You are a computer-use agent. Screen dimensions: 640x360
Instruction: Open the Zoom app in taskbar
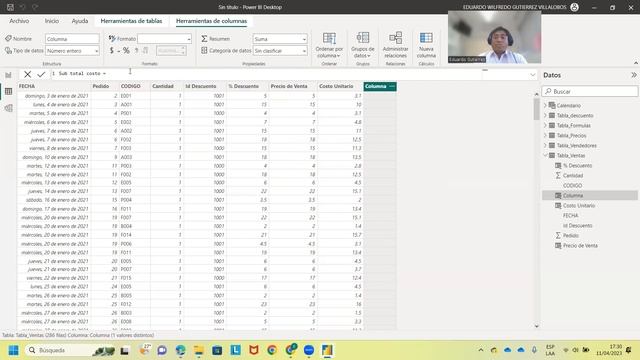tap(309, 350)
